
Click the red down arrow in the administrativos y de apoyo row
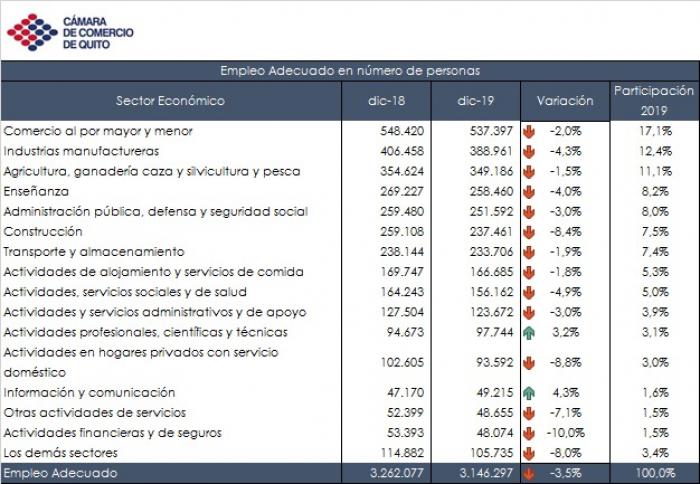pos(529,313)
